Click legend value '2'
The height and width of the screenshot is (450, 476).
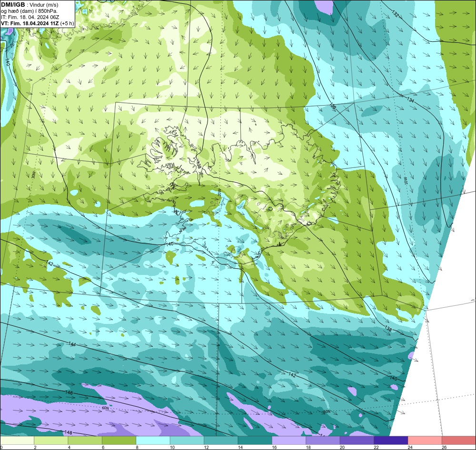(35, 447)
